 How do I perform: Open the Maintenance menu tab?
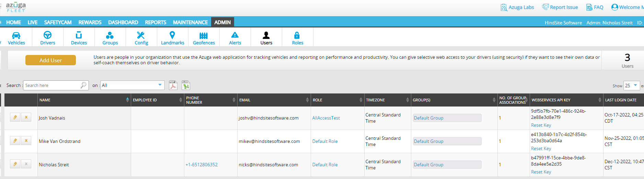(190, 22)
